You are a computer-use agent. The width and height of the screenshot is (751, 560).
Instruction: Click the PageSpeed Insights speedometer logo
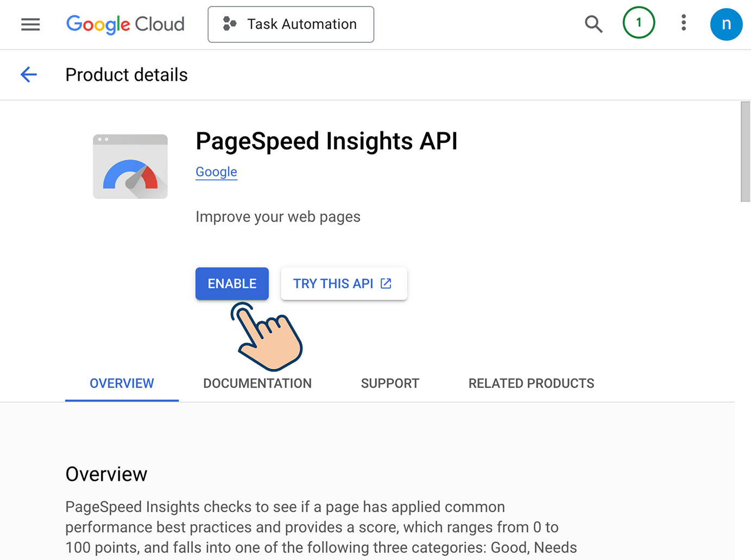(x=130, y=166)
